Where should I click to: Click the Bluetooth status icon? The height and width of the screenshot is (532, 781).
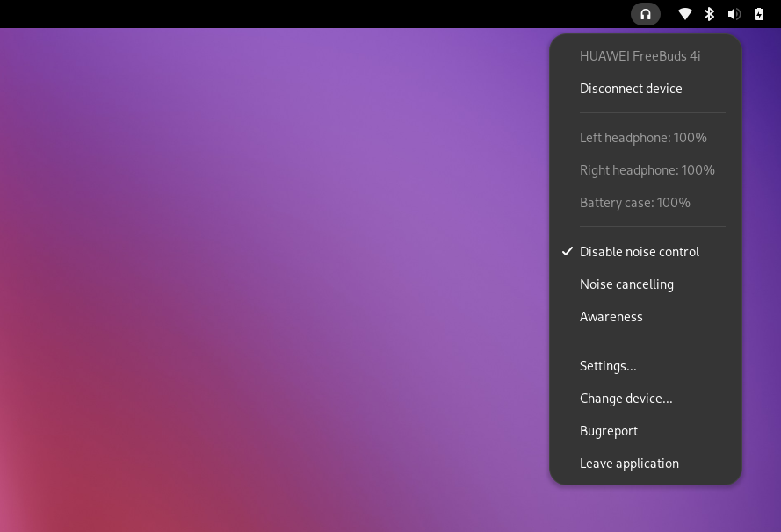click(709, 14)
